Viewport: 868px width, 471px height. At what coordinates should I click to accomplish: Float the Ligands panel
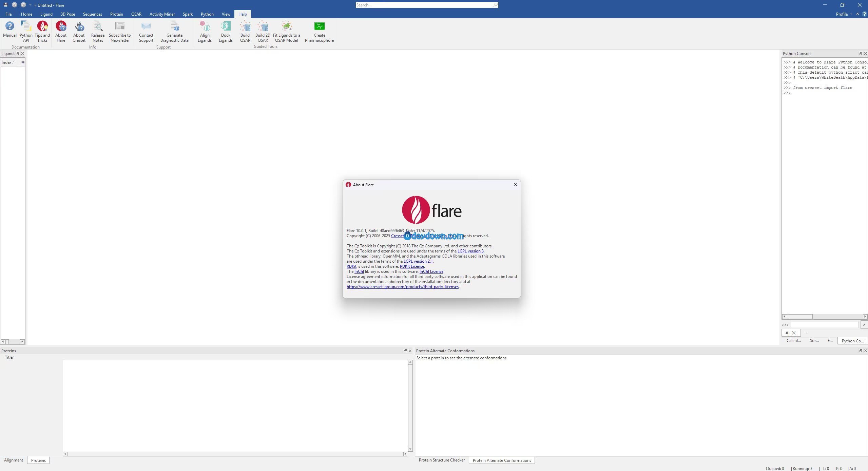(18, 53)
